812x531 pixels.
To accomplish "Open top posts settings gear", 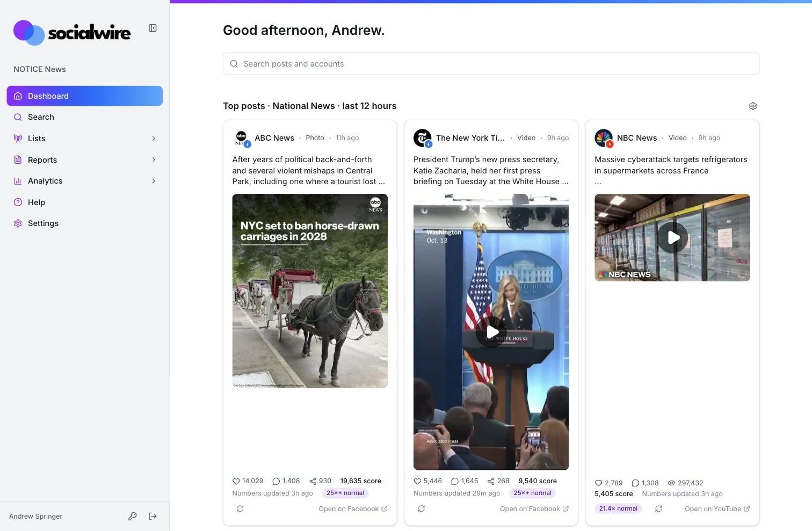I will (x=753, y=106).
